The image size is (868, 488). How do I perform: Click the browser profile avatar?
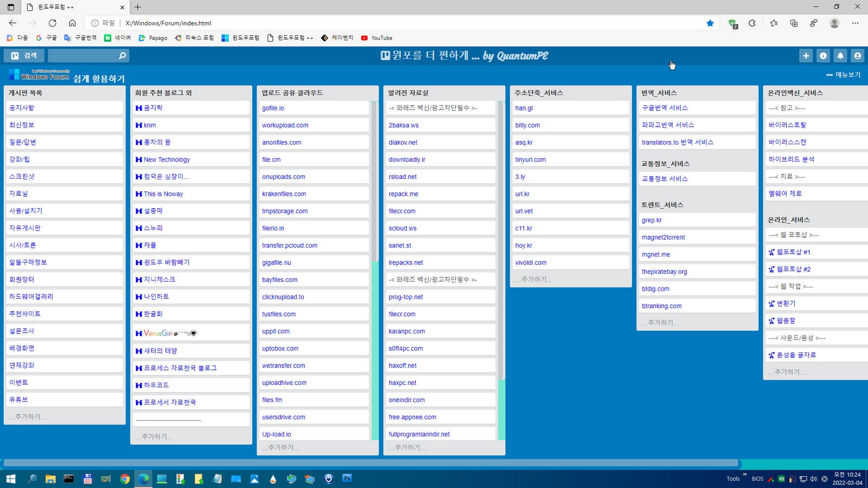(x=834, y=23)
